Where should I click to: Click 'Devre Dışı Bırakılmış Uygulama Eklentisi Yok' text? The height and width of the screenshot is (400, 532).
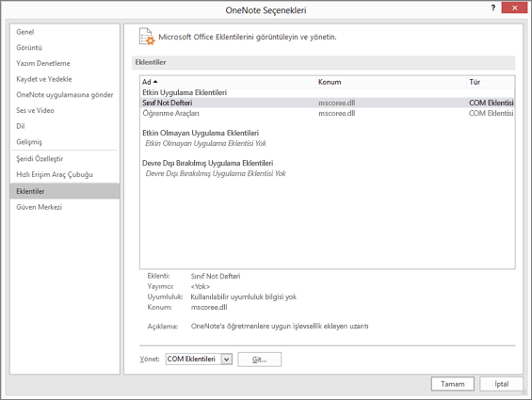(x=216, y=174)
